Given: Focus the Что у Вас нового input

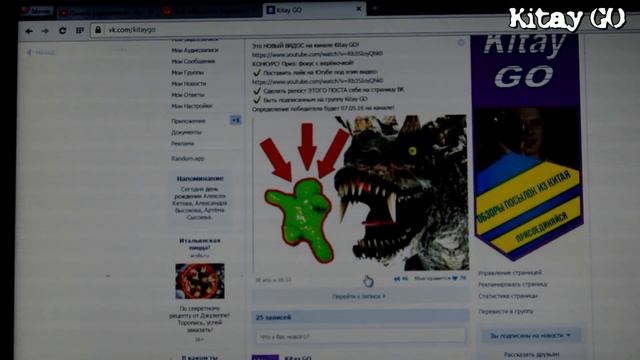Looking at the screenshot, I should click(360, 337).
